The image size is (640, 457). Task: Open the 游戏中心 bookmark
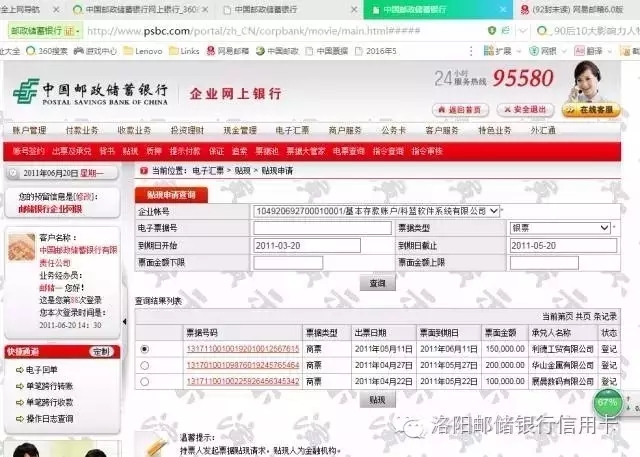coord(95,51)
